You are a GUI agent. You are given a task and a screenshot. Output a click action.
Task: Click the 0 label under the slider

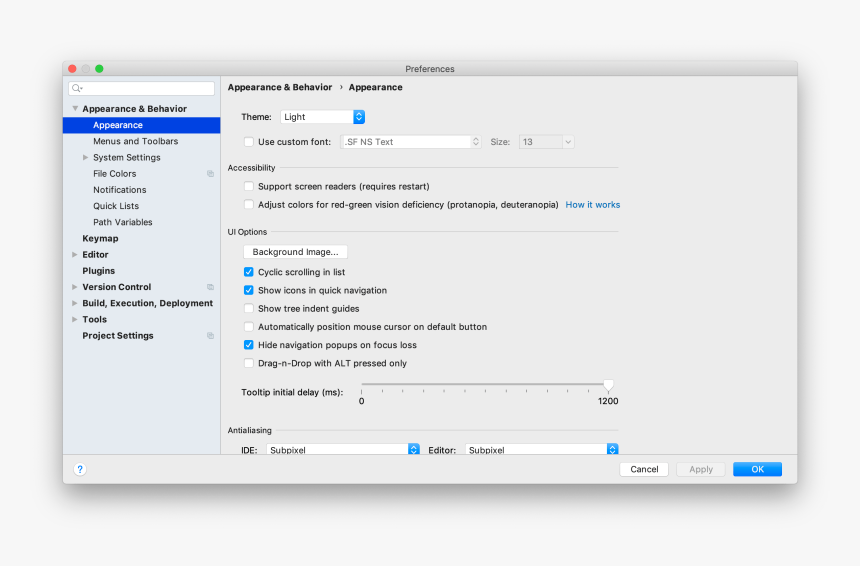[361, 401]
